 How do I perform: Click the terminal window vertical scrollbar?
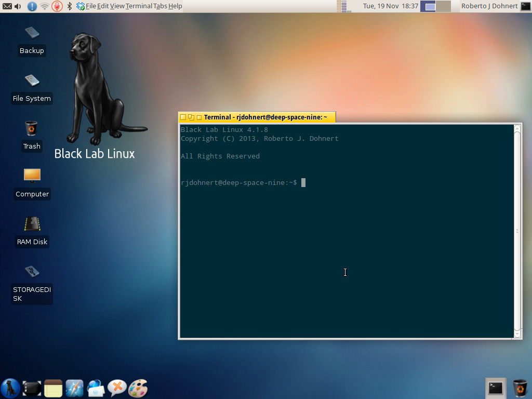[x=517, y=231]
